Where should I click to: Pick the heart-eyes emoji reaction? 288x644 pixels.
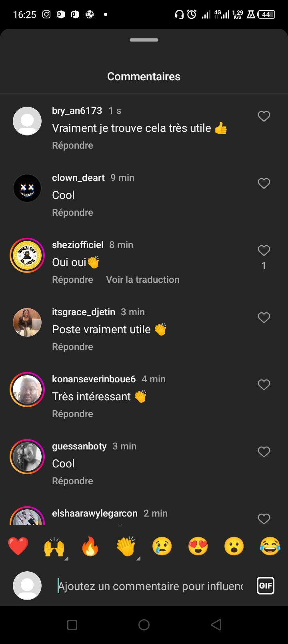198,546
